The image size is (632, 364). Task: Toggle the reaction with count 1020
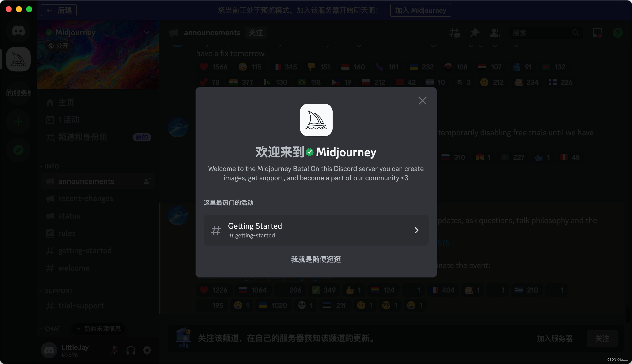[273, 305]
